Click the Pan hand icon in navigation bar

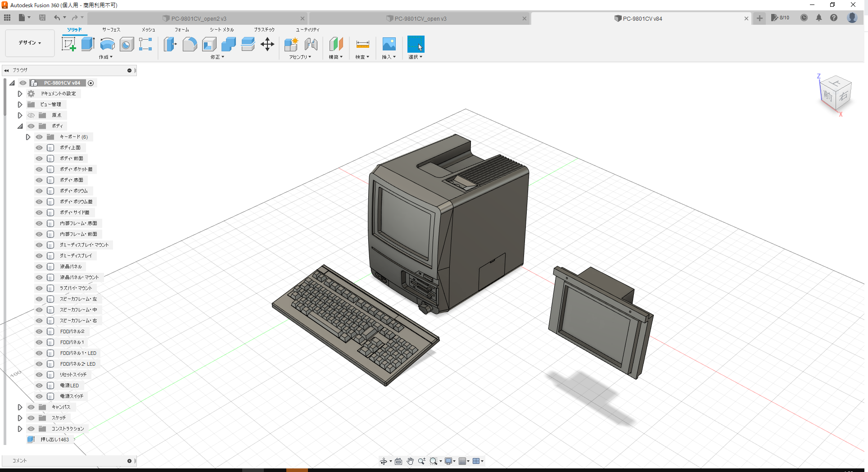(x=410, y=461)
